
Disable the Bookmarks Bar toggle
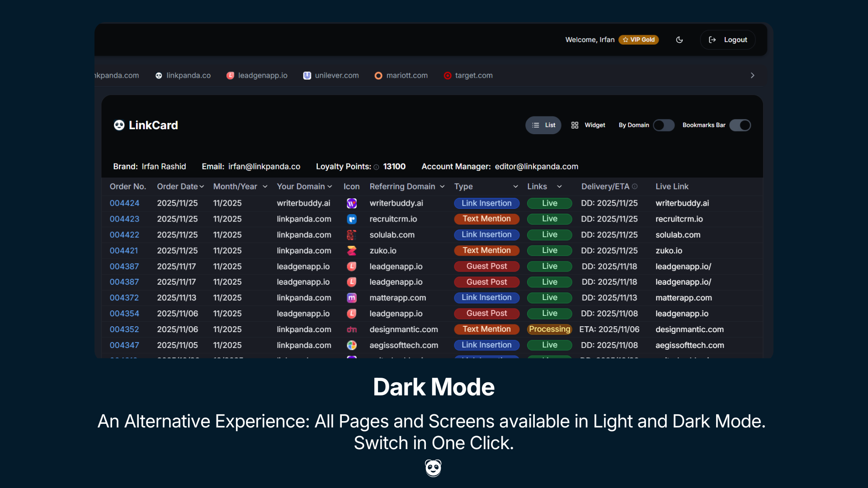(741, 125)
